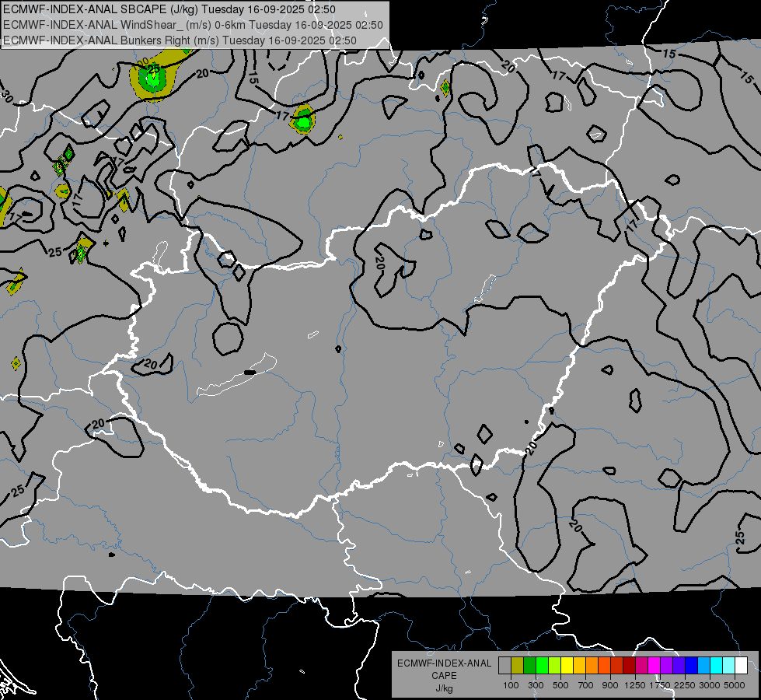Select the lime yellow-green legend swatch

click(x=554, y=666)
